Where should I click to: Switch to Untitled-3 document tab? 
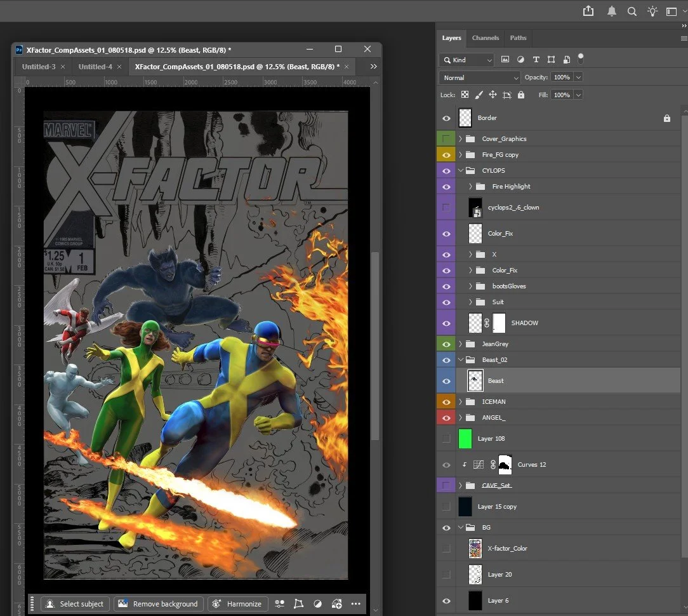tap(39, 66)
